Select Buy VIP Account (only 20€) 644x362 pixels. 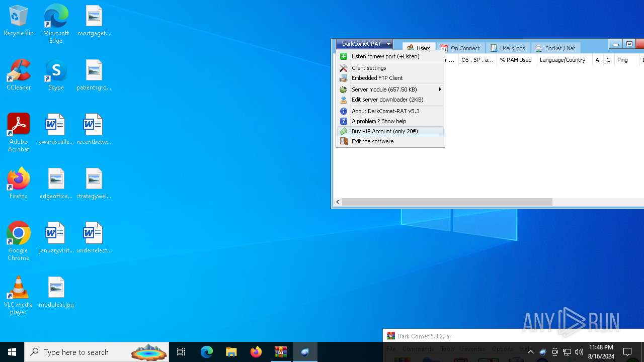(x=390, y=131)
